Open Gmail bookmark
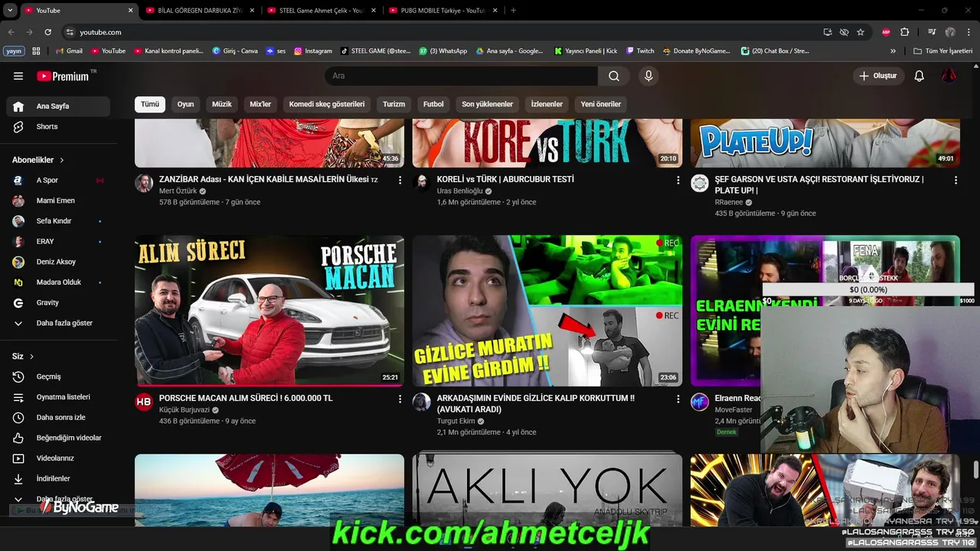 pyautogui.click(x=69, y=51)
